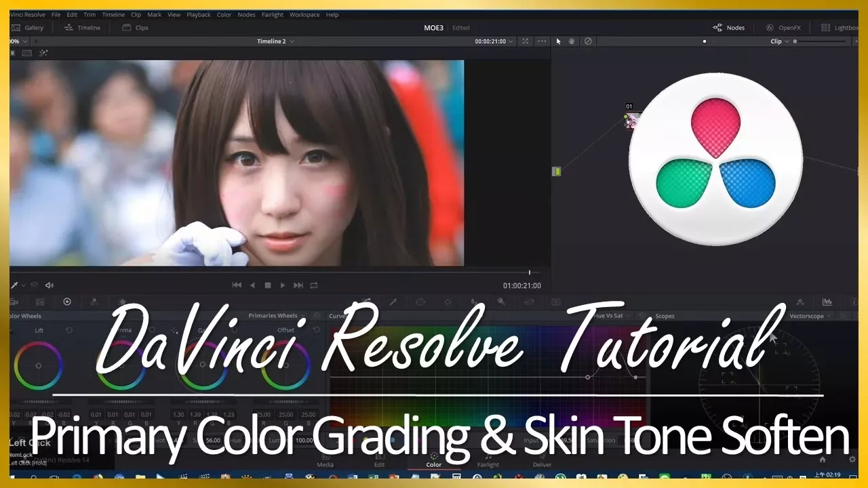868x488 pixels.
Task: Click the Gain value 1.39
Action: pos(195,414)
